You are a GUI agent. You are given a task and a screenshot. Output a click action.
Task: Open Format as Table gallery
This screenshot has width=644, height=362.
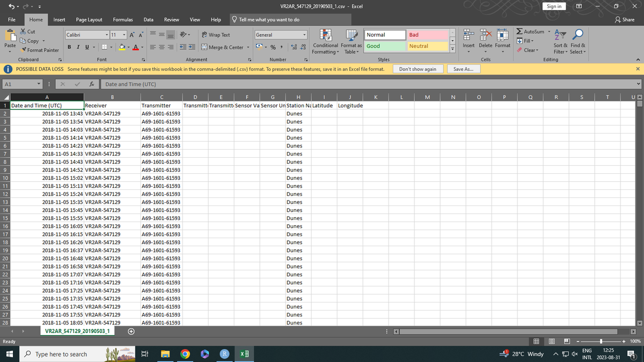click(352, 42)
